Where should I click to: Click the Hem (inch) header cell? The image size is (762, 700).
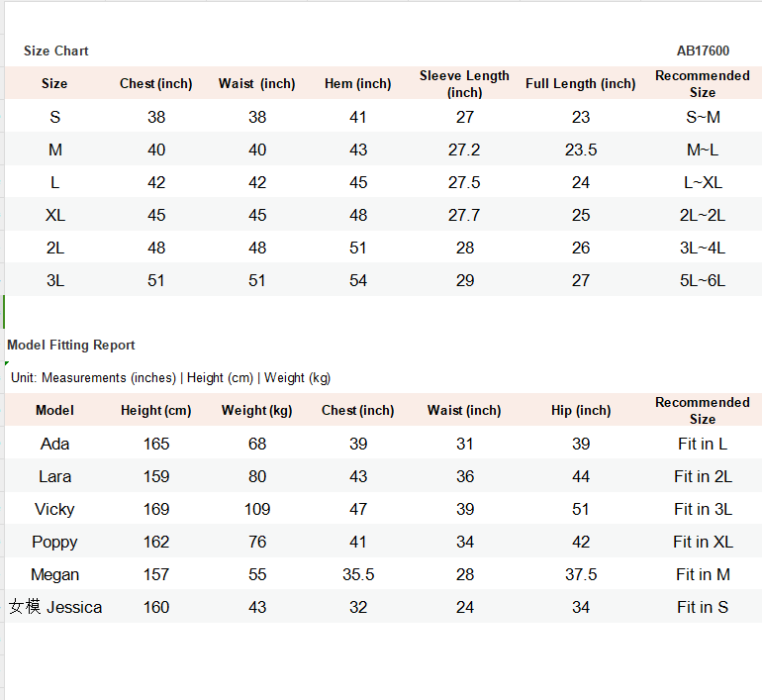tap(358, 84)
